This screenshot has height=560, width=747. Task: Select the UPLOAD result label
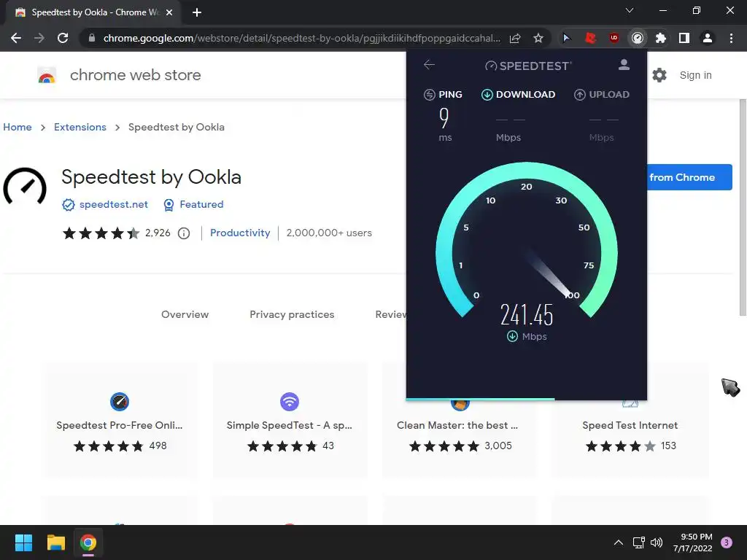(609, 94)
